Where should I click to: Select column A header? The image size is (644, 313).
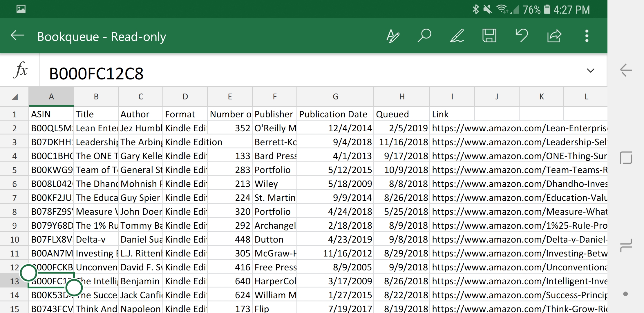pos(51,97)
